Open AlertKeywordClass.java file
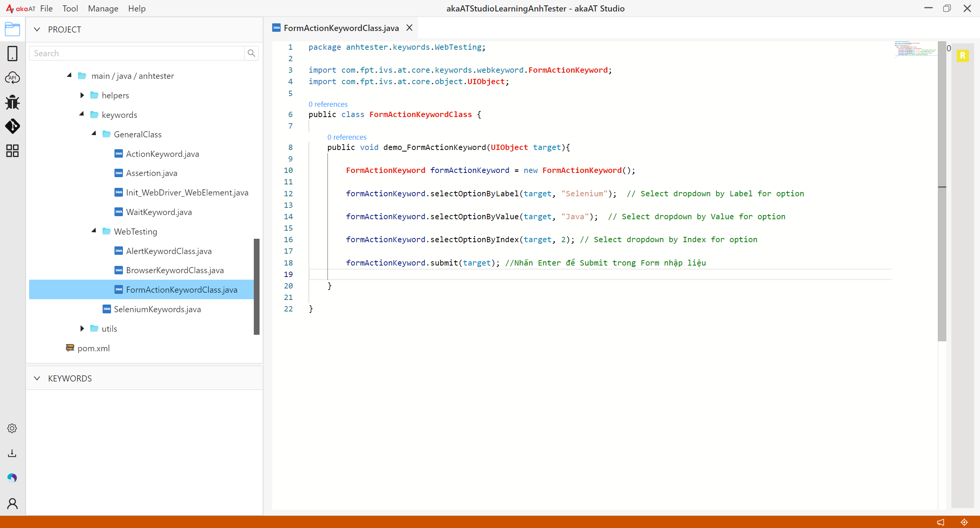 (169, 251)
